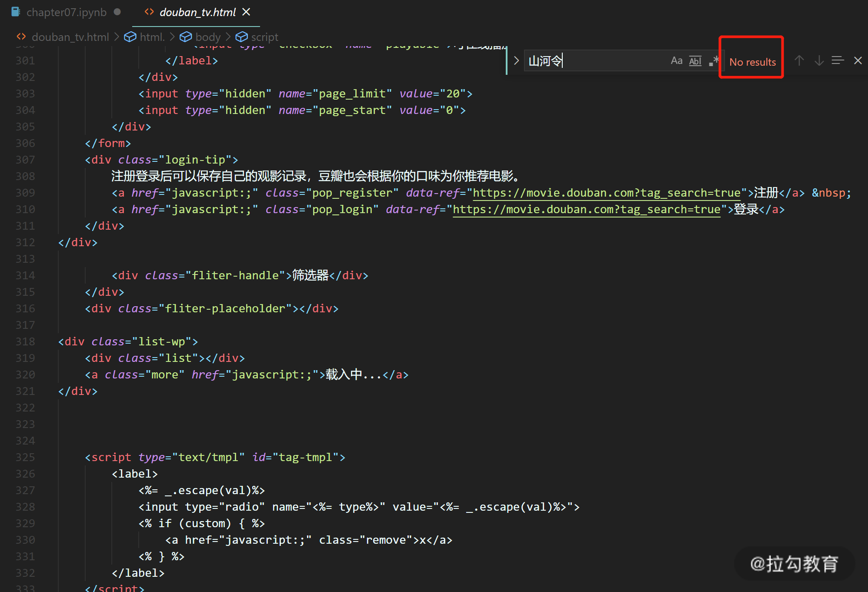Click the cube icon before html breadcrumb
The width and height of the screenshot is (868, 592).
[130, 37]
